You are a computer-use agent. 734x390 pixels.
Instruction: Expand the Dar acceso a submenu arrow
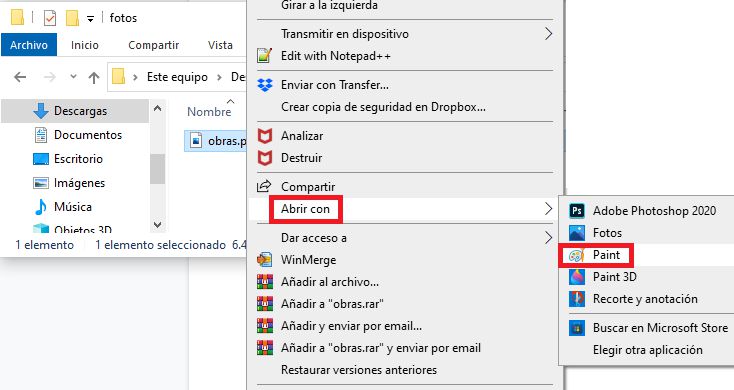[548, 238]
